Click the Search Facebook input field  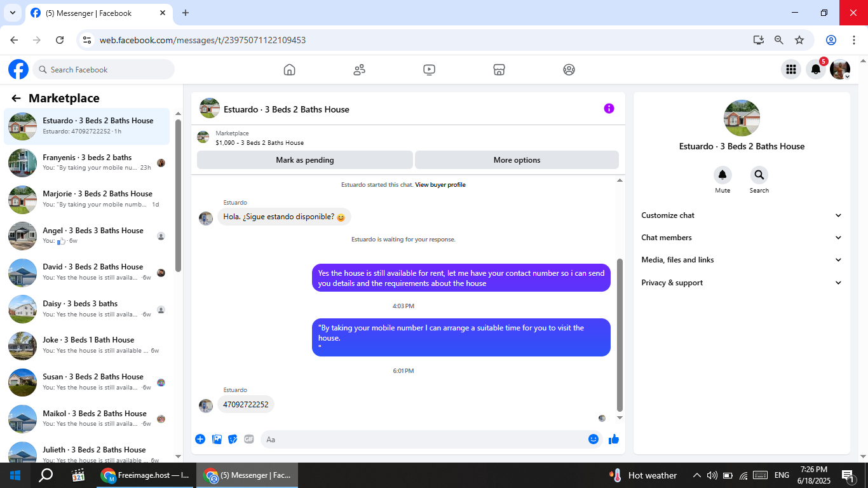point(104,70)
